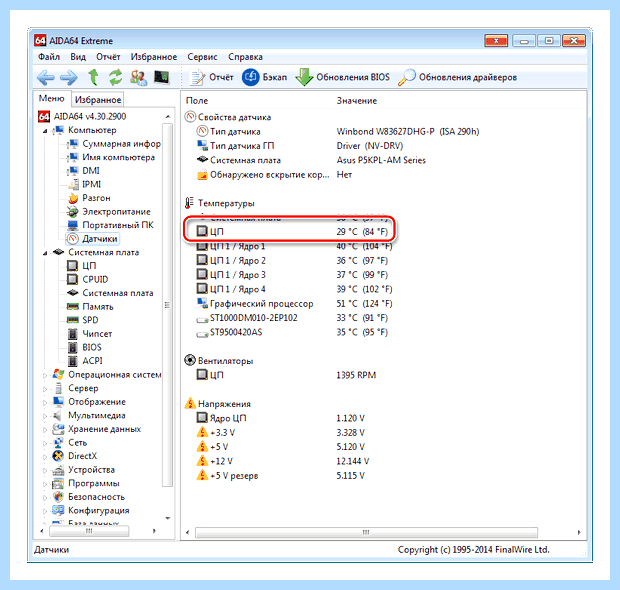Expand the Сервер tree node
The height and width of the screenshot is (590, 620).
[45, 389]
